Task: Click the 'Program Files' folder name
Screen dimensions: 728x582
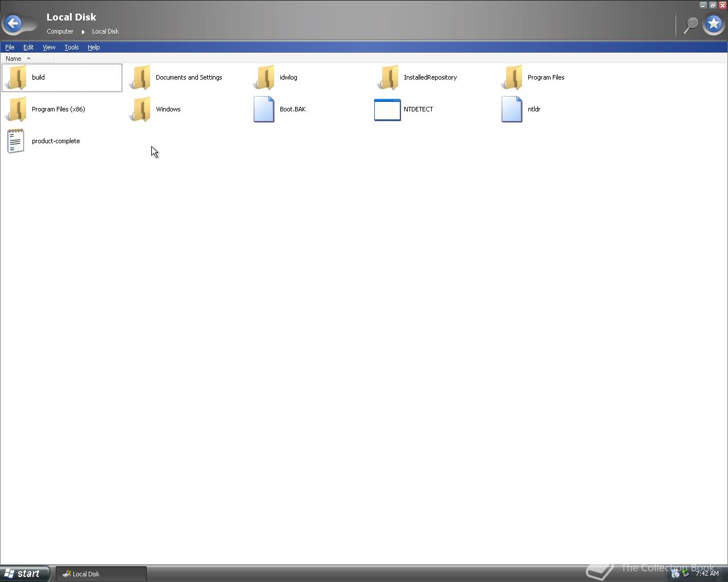Action: click(546, 77)
